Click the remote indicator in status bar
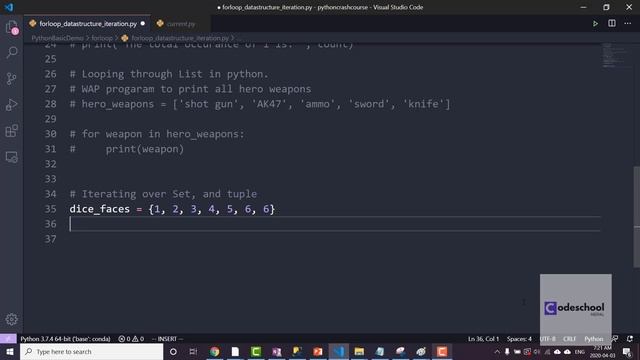The width and height of the screenshot is (640, 360). click(x=8, y=339)
